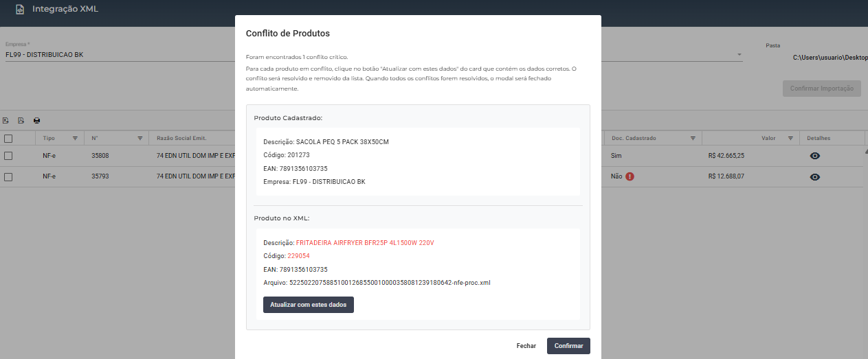Check the box for NF-e row 35808
The height and width of the screenshot is (359, 868).
pos(8,156)
